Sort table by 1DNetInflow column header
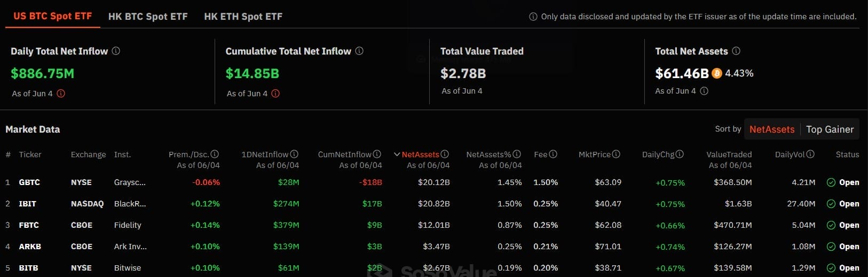868x277 pixels. pyautogui.click(x=265, y=155)
